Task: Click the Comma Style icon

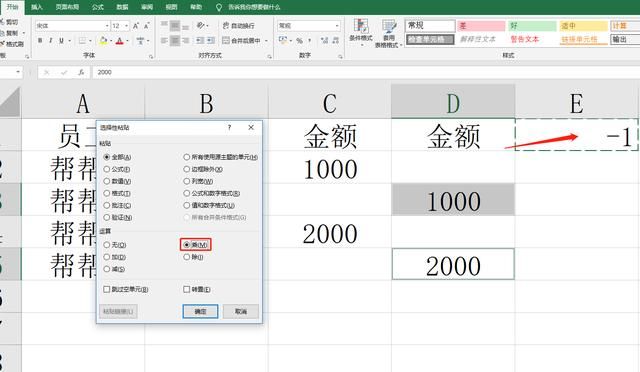Action: click(310, 40)
